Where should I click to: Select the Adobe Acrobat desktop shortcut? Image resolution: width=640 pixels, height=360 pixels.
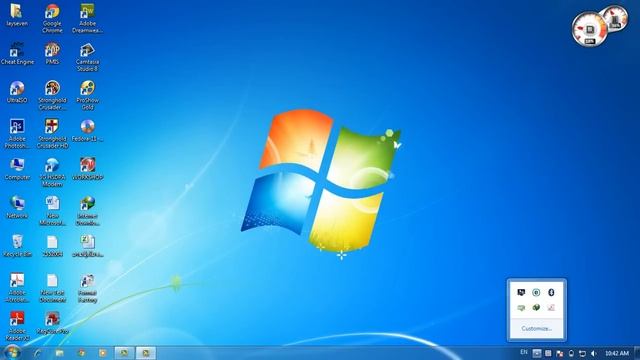pos(17,288)
